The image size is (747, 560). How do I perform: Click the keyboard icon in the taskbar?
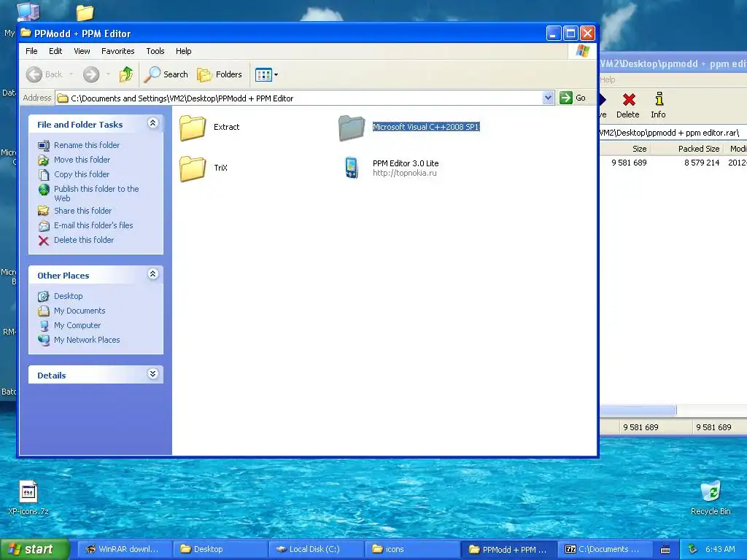point(665,550)
